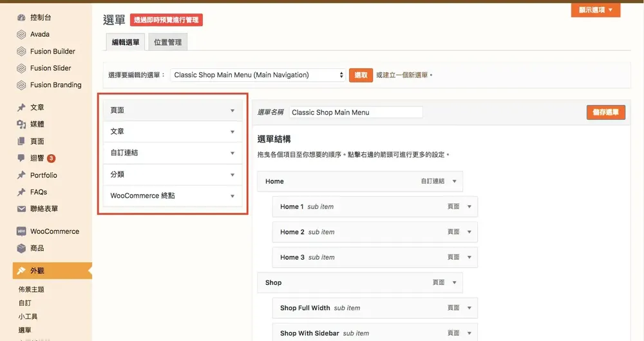Open the 小工具 submenu link
This screenshot has width=644, height=341.
[x=28, y=317]
